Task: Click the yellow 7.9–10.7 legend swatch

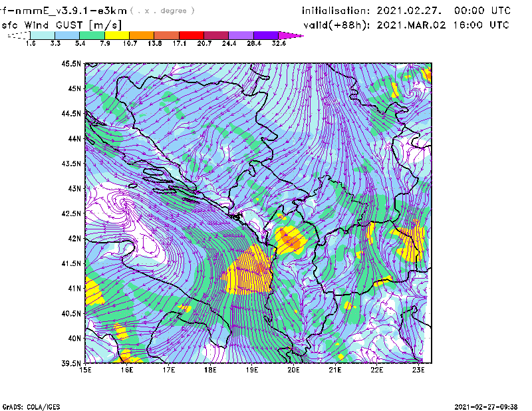Action: point(117,35)
